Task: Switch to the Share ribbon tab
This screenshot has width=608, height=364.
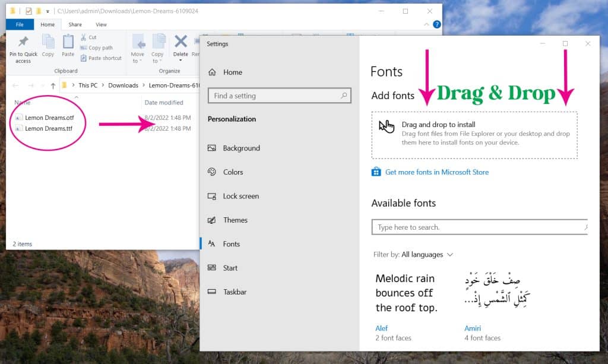Action: tap(75, 24)
